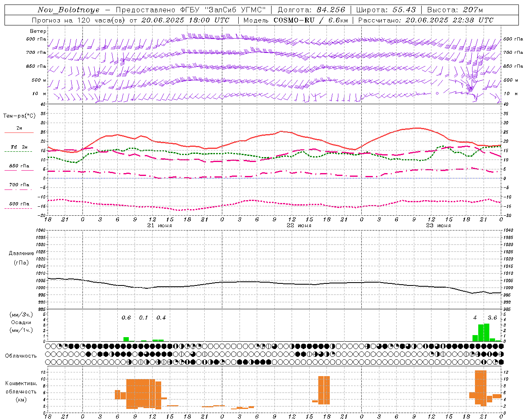This screenshot has width=525, height=420.
Task: Click the computed time 20.06.2025 22:38 UTC
Action: (450, 20)
